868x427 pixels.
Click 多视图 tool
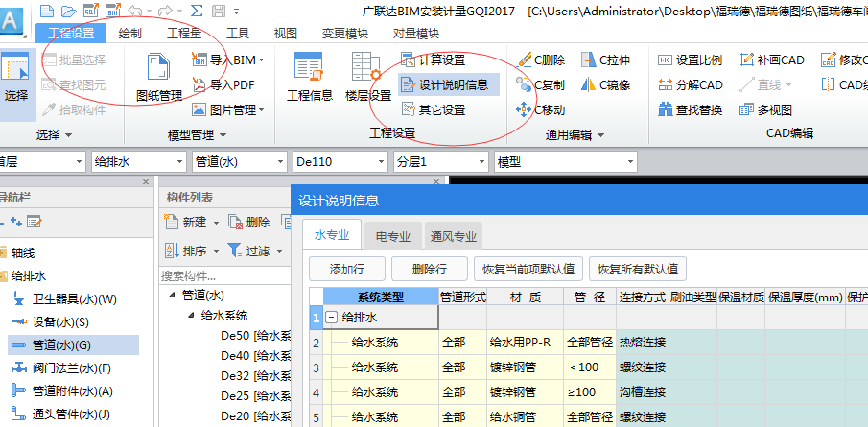pos(765,109)
